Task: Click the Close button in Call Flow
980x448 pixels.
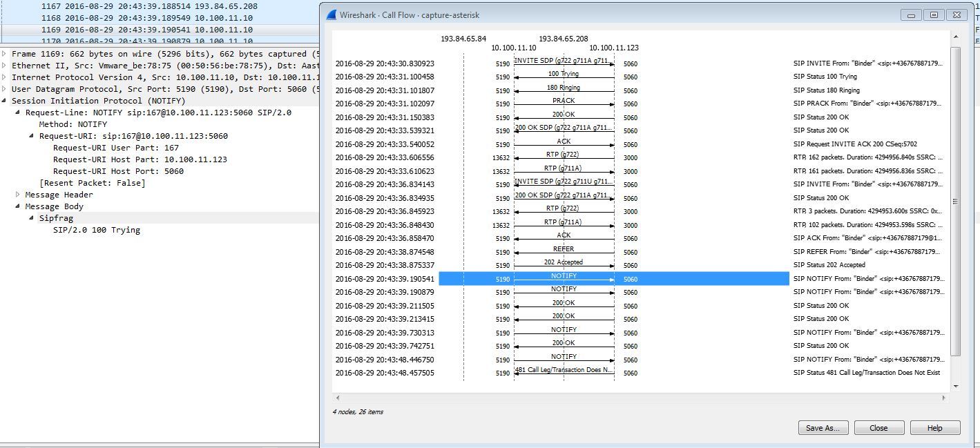Action: pyautogui.click(x=878, y=428)
